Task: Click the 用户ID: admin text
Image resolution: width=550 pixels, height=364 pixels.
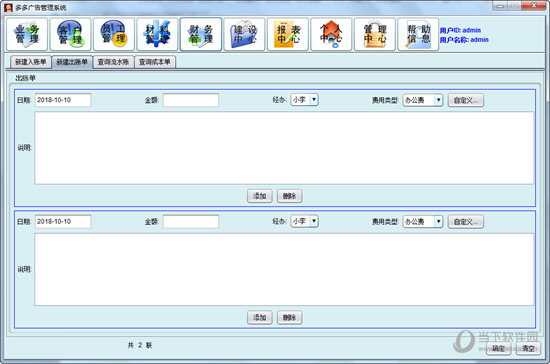Action: (460, 30)
